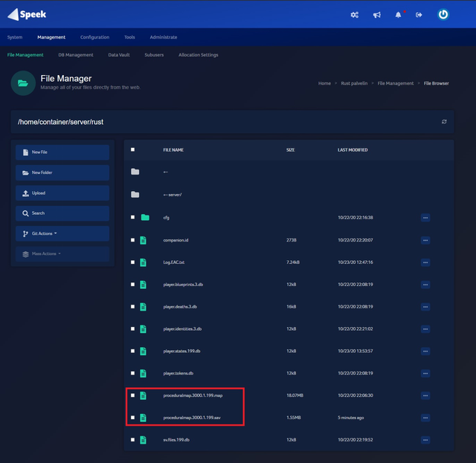Open the cfg folder name

coord(167,218)
